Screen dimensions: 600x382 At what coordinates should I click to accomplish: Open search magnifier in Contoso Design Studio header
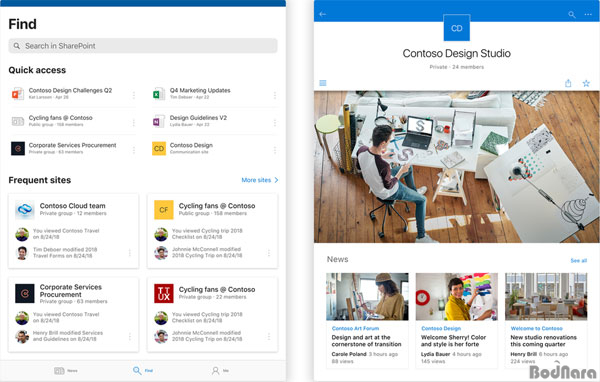coord(572,15)
